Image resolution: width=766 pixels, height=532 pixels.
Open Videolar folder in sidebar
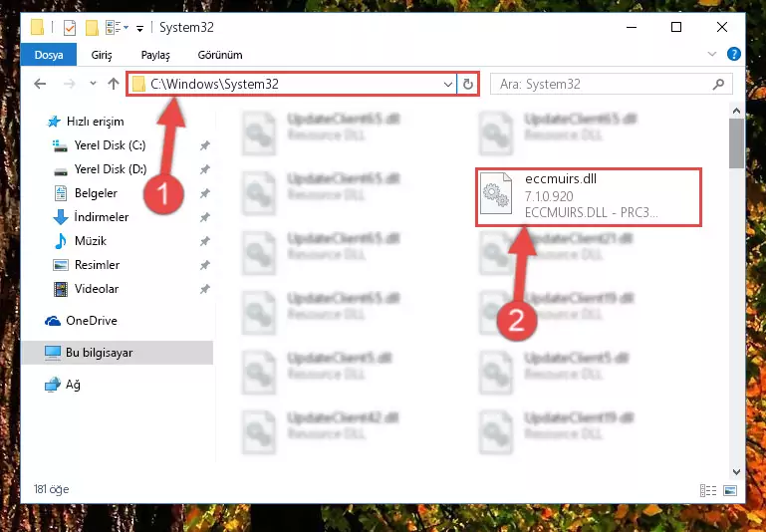coord(97,289)
